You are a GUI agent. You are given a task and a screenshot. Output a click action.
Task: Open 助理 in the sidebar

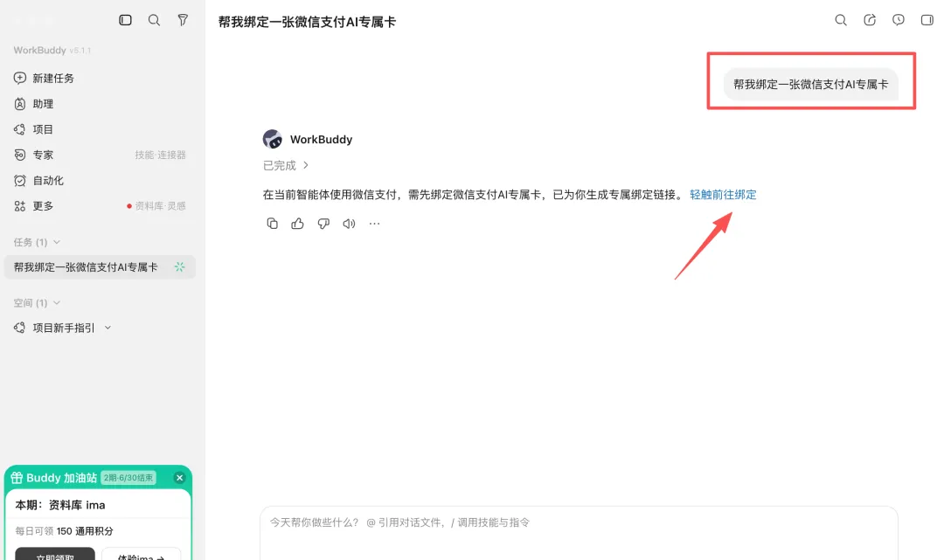click(x=43, y=104)
